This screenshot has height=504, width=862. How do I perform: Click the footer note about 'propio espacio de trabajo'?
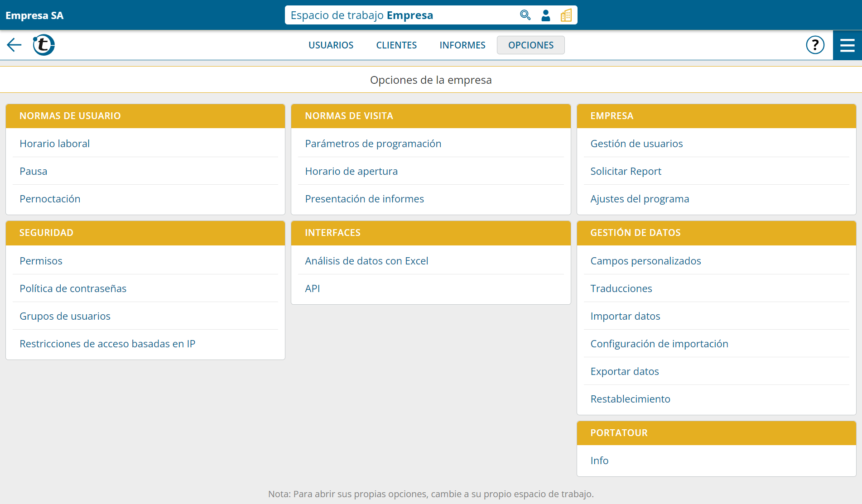point(431,494)
